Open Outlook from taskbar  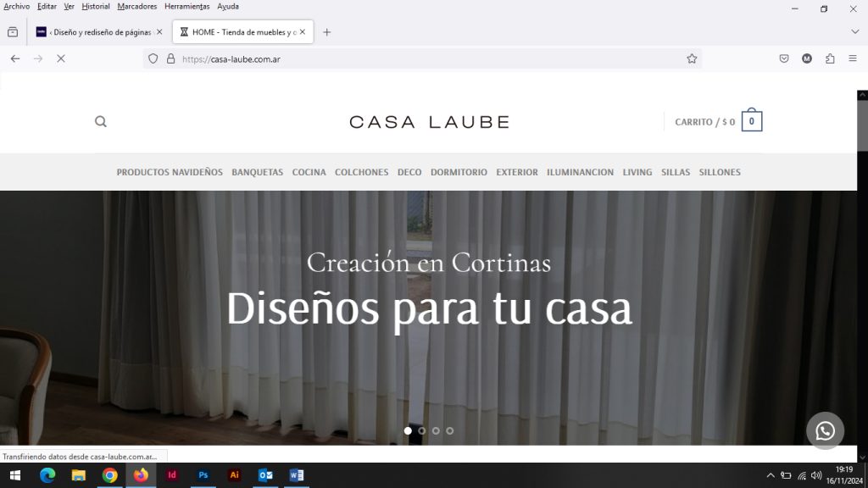click(x=265, y=475)
